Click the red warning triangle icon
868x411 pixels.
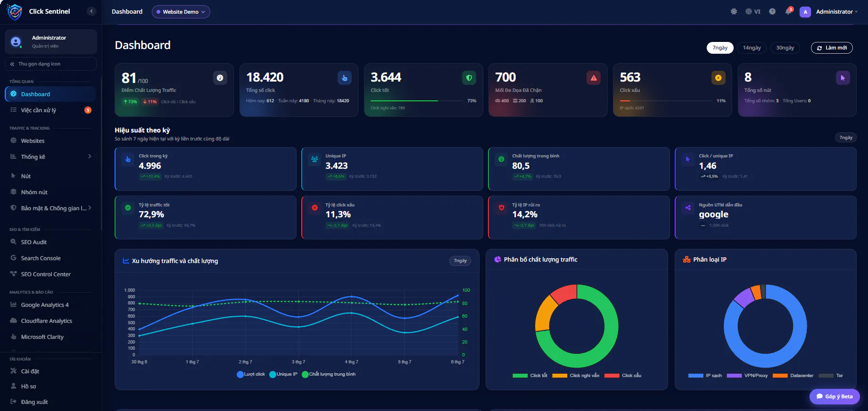[x=594, y=78]
